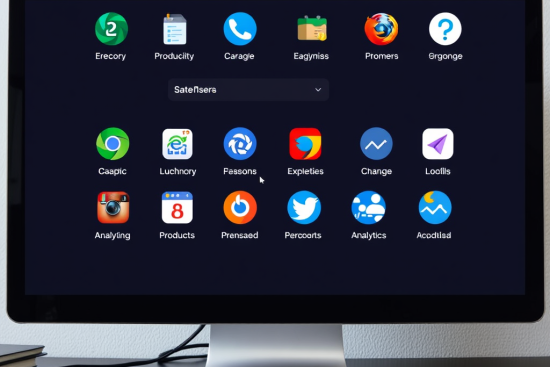Launch the orange Prensaed power icon
The height and width of the screenshot is (367, 550).
[240, 207]
